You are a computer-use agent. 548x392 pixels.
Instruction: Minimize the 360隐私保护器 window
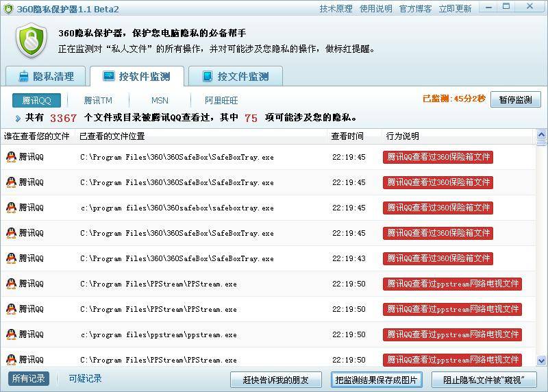click(x=488, y=7)
